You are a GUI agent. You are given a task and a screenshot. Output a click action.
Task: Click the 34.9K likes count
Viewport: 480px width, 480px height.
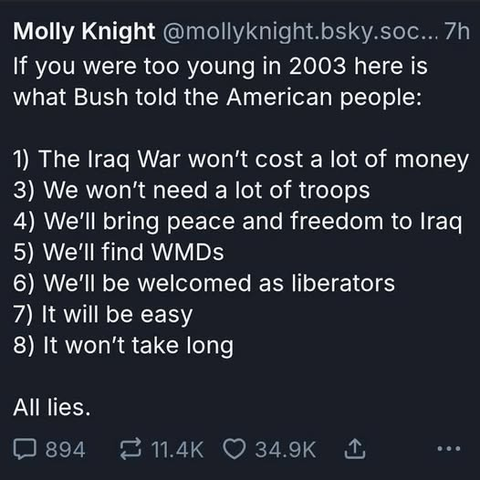click(285, 449)
